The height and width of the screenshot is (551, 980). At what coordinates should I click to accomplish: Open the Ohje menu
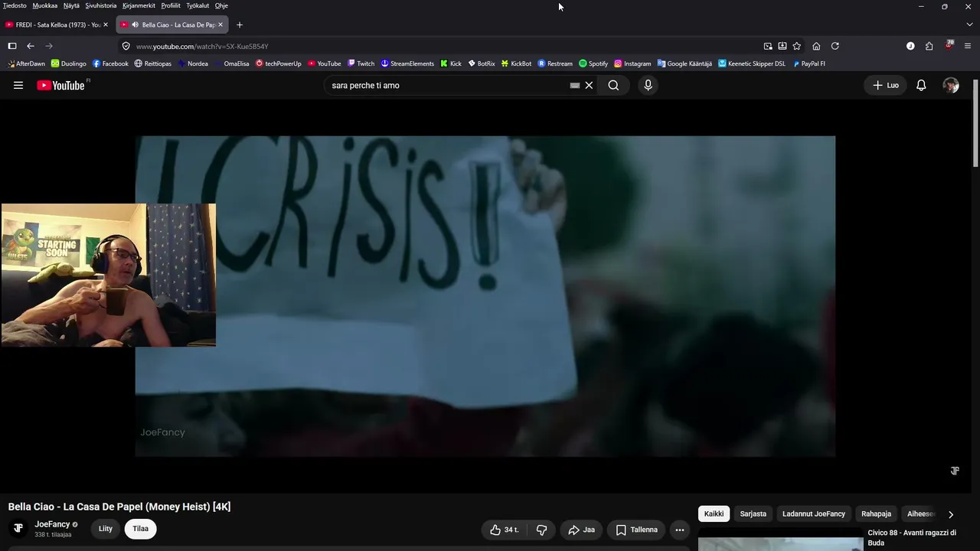tap(221, 5)
